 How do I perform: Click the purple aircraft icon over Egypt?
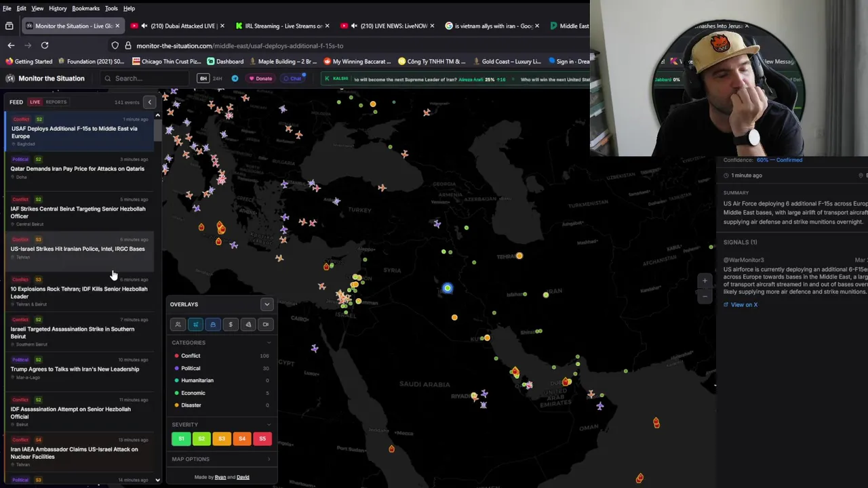pyautogui.click(x=315, y=348)
